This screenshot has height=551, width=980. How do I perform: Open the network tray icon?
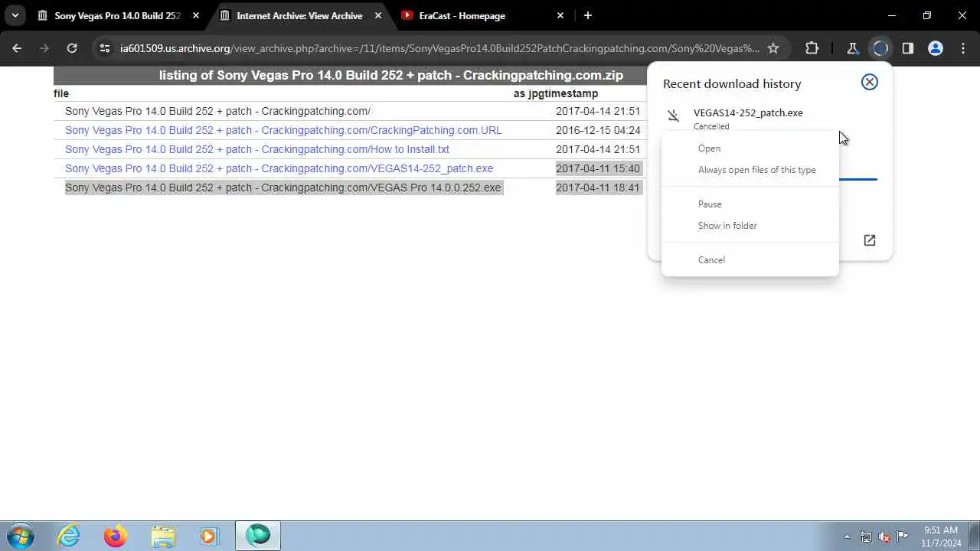(866, 536)
